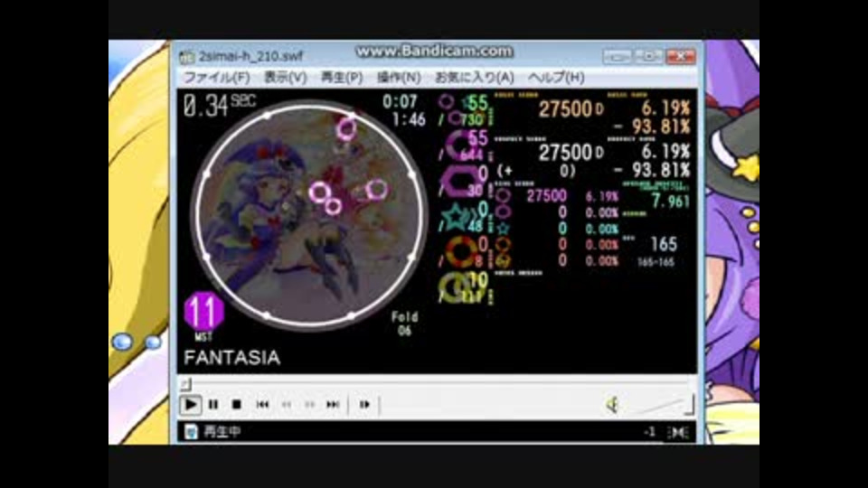The image size is (868, 488).
Task: Click the greyed fast-forward button
Action: 309,405
